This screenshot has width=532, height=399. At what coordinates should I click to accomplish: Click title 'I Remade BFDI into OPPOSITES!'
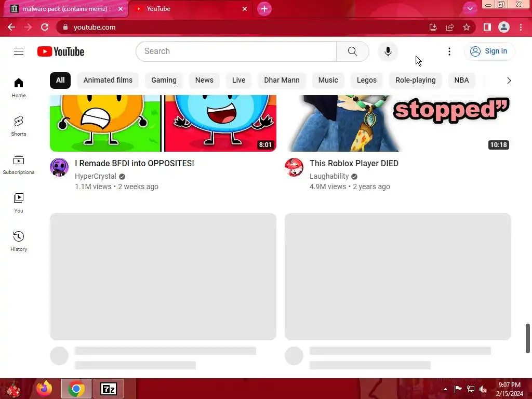pos(135,163)
